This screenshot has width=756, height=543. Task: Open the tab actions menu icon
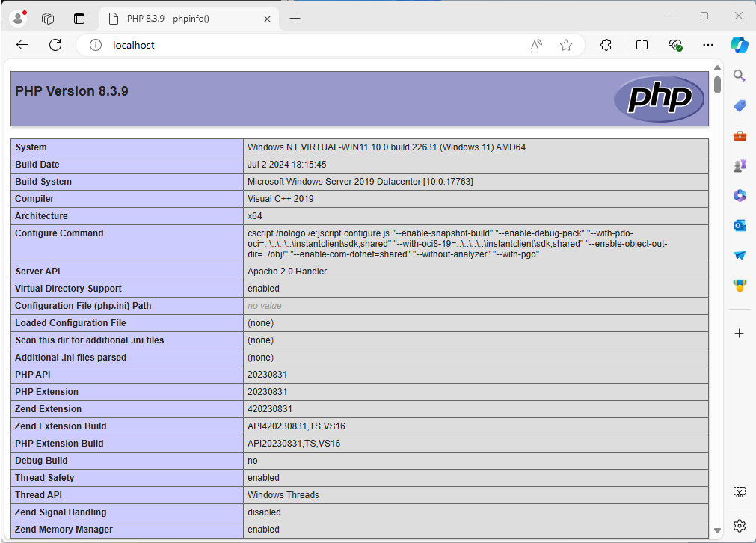pos(79,19)
